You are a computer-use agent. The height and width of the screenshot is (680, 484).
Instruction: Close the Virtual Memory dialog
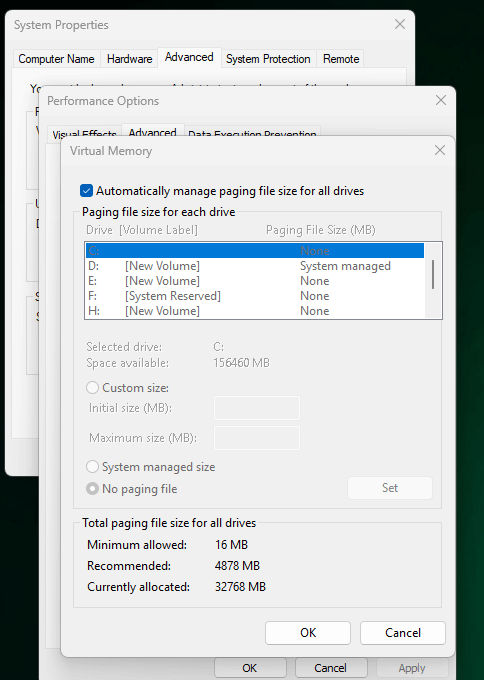[x=440, y=150]
